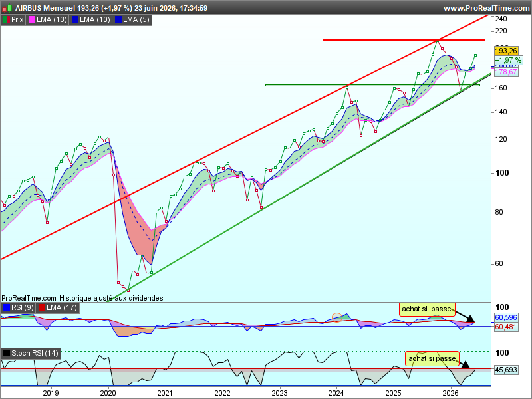The height and width of the screenshot is (399, 532).
Task: Click the ProRealTime.com Historique ajusté aux dividendes text
Action: tap(82, 298)
